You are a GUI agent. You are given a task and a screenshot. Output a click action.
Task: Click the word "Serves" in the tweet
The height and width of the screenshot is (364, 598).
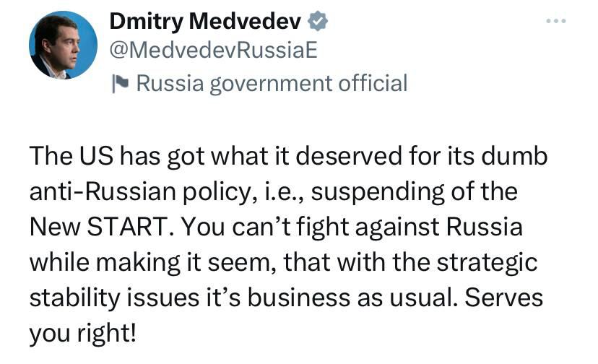(503, 298)
